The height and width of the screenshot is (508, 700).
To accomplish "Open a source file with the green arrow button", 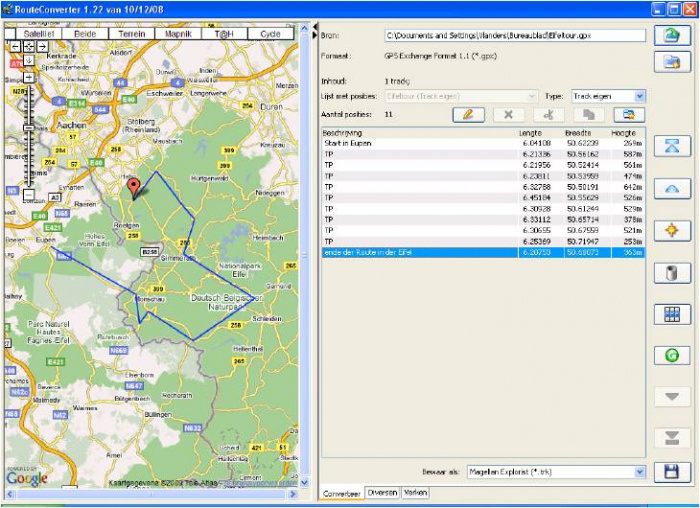I will click(672, 36).
